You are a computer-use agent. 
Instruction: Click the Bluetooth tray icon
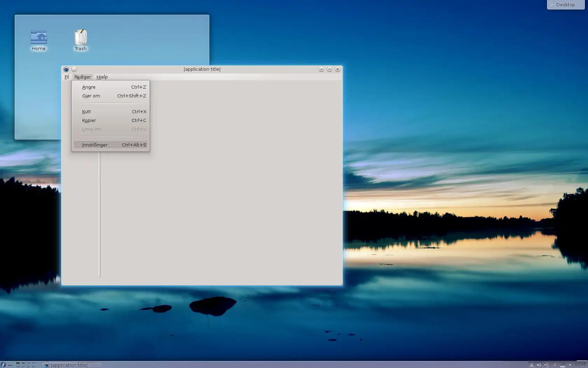coord(554,365)
